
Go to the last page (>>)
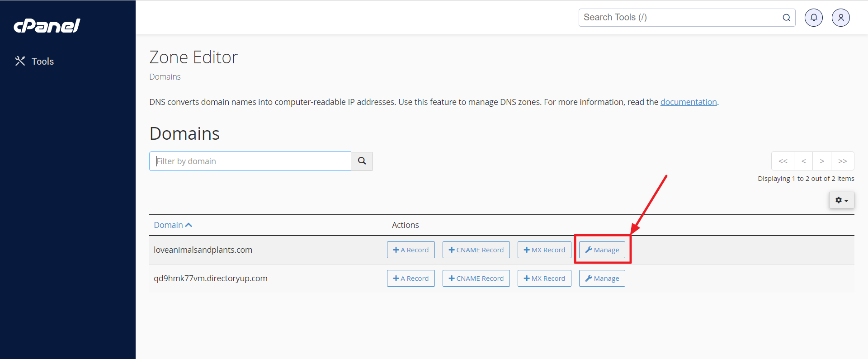(x=843, y=161)
